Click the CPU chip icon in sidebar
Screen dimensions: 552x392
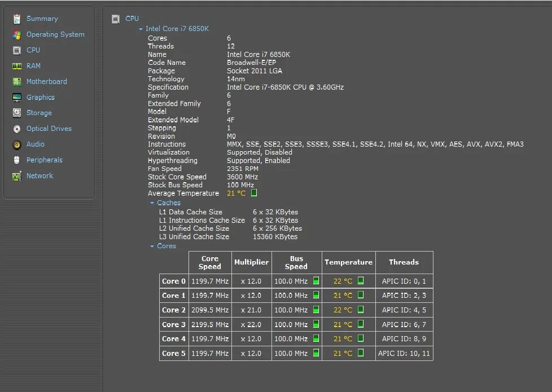coord(17,50)
